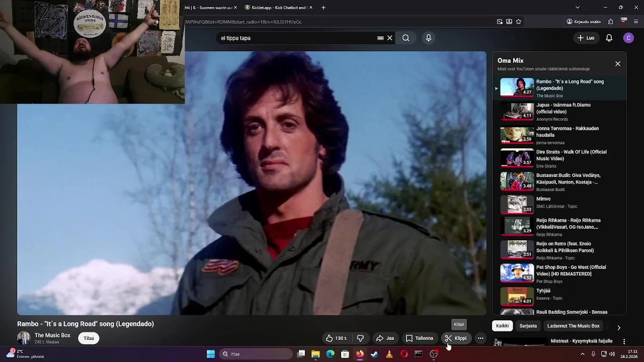Viewport: 644px width, 362px height.
Task: Start voice search with the microphone icon
Action: [429, 38]
